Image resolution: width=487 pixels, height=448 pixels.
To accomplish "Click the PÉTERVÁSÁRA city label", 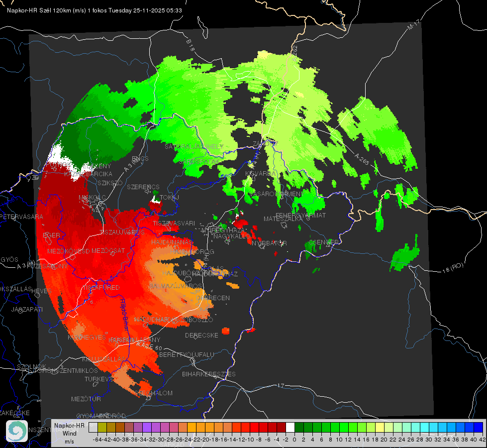I will (x=22, y=217).
